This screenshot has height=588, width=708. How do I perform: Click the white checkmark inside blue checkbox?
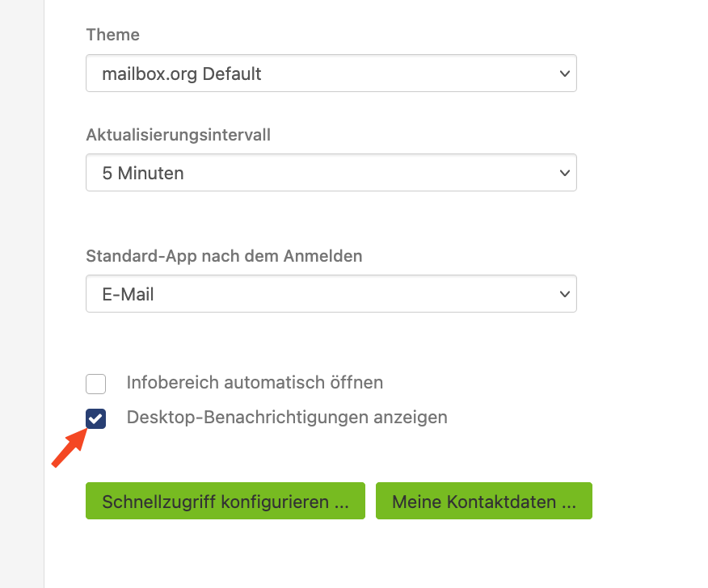tap(95, 419)
